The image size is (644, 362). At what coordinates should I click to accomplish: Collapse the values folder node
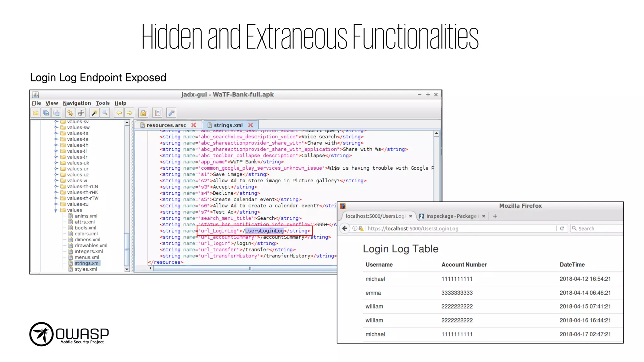tap(56, 210)
